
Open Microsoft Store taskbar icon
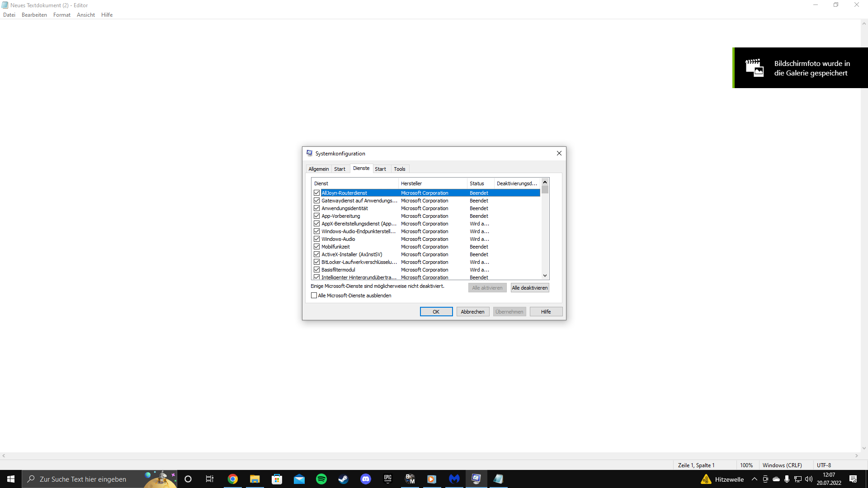coord(277,479)
